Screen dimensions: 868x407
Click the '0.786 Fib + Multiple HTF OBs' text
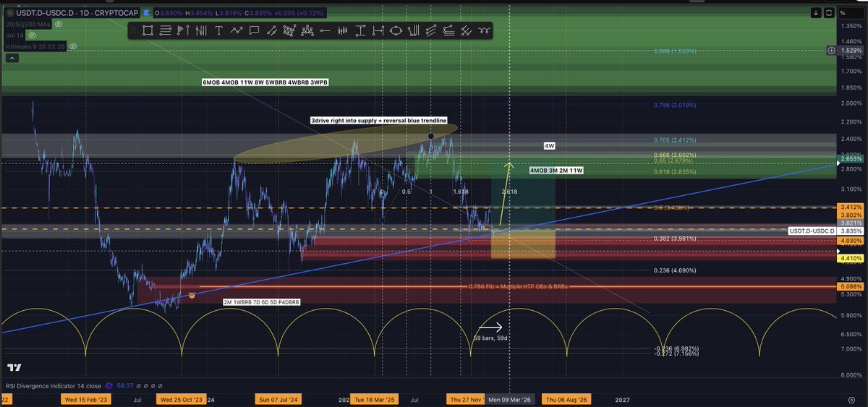[x=519, y=286]
